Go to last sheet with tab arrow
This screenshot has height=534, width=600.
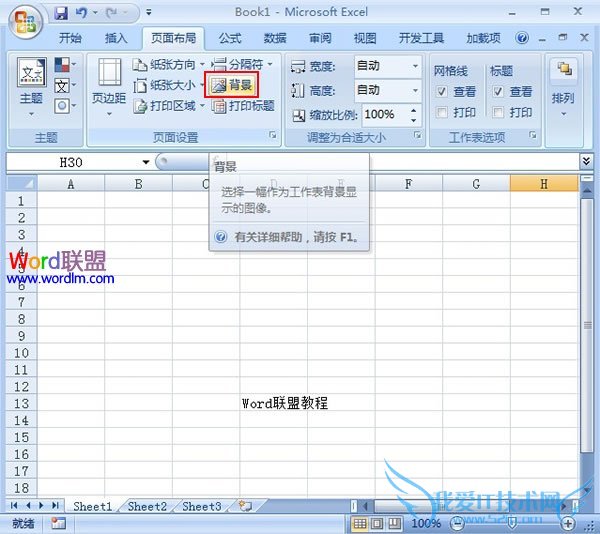tap(55, 506)
